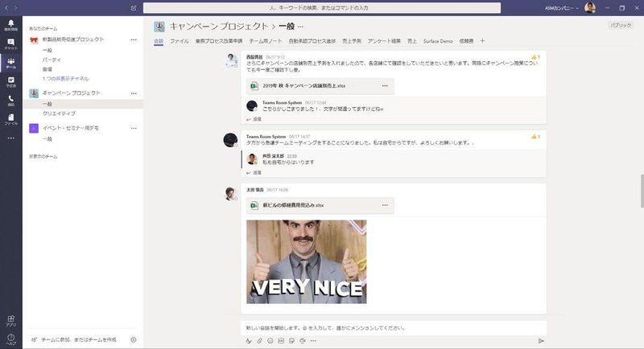The width and height of the screenshot is (644, 349).
Task: Open the Calendar icon in the sidebar
Action: point(11,82)
